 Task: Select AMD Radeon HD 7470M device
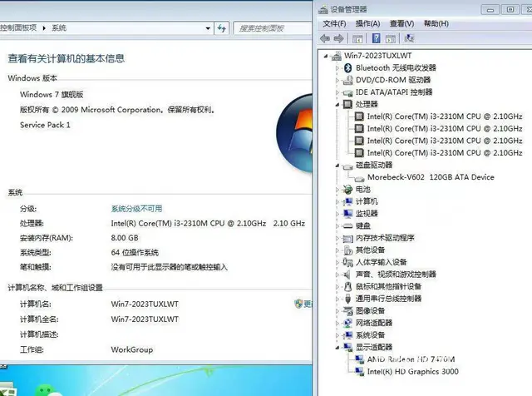411,359
